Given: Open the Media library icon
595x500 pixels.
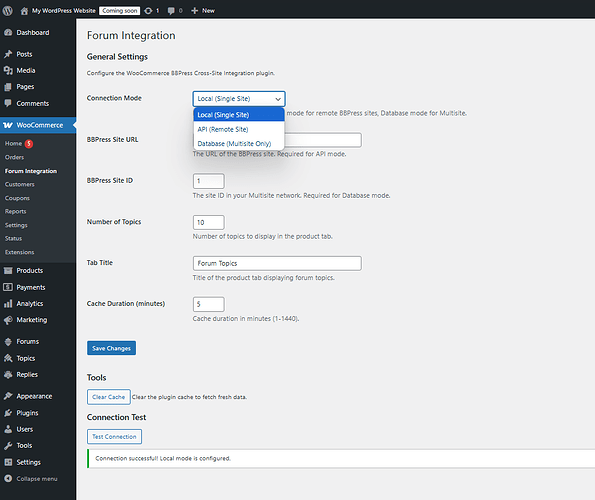Looking at the screenshot, I should click(x=8, y=71).
